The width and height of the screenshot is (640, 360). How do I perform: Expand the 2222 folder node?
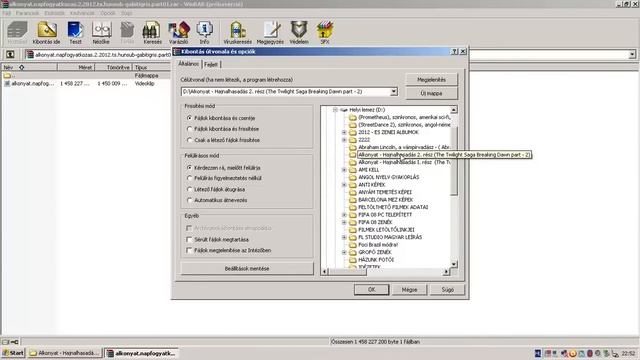344,140
